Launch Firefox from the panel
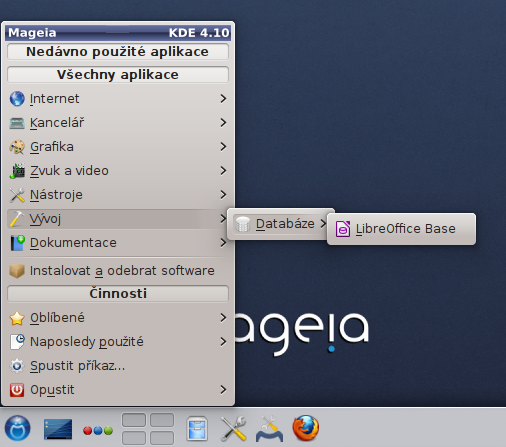 (x=306, y=428)
